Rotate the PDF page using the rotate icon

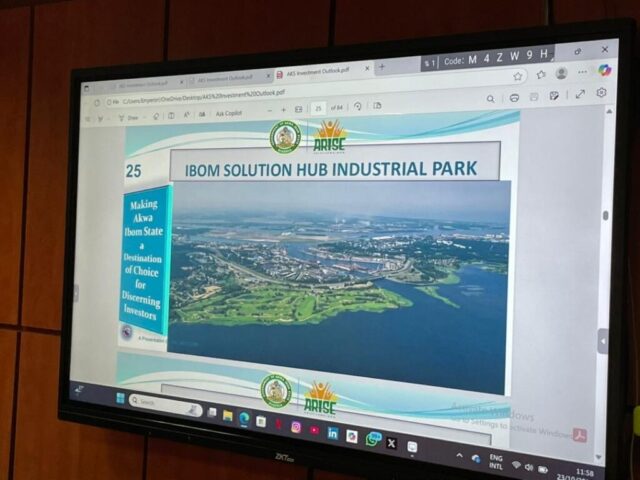358,106
